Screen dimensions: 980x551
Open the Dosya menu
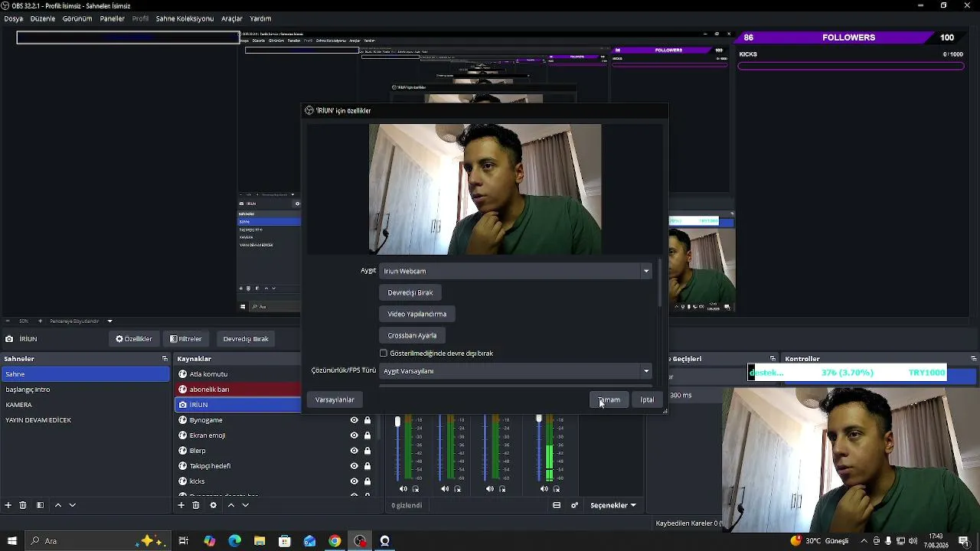(x=13, y=18)
